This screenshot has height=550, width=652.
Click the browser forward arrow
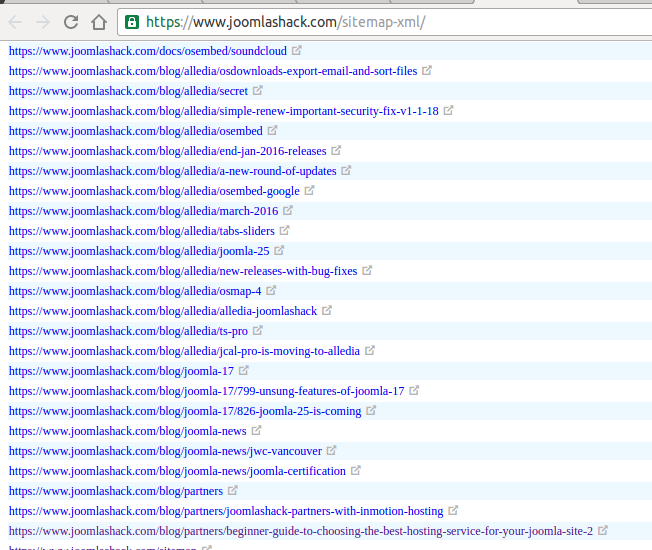pyautogui.click(x=43, y=22)
